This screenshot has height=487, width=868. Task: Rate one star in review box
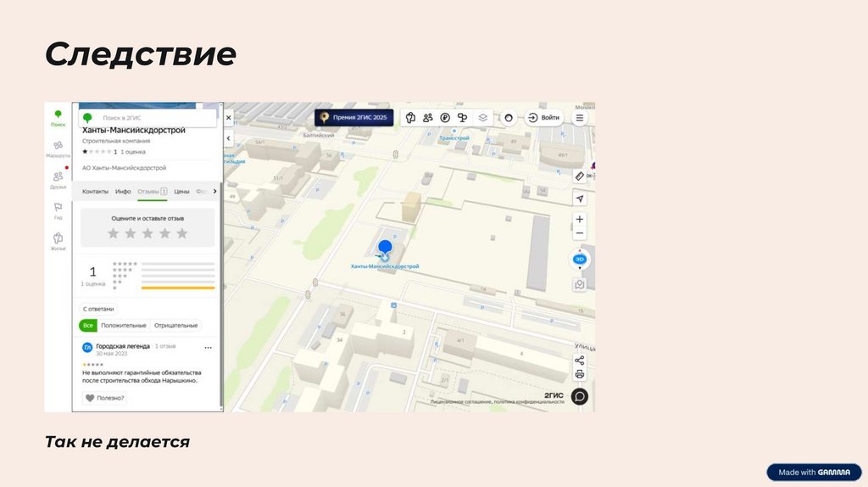point(113,233)
